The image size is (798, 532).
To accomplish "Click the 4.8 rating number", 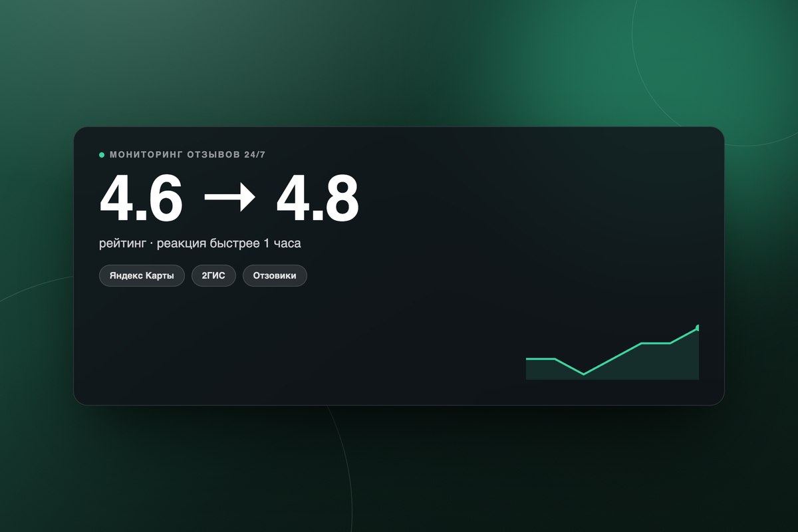I will tap(317, 199).
